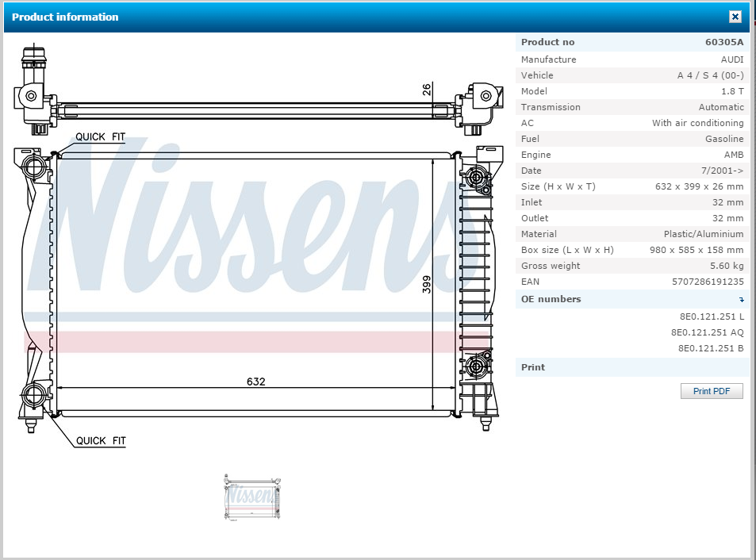Collapse the OE numbers section arrow
This screenshot has height=560, width=756.
[x=741, y=300]
